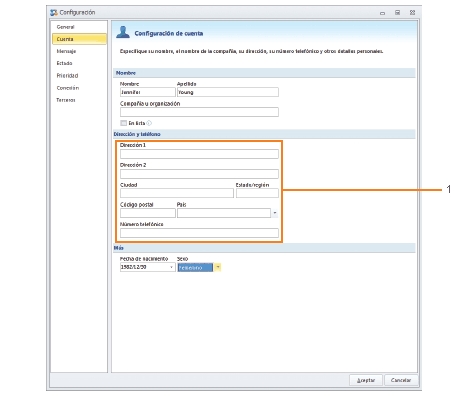The height and width of the screenshot is (397, 468).
Task: Open the Estado settings section
Action: click(x=64, y=63)
